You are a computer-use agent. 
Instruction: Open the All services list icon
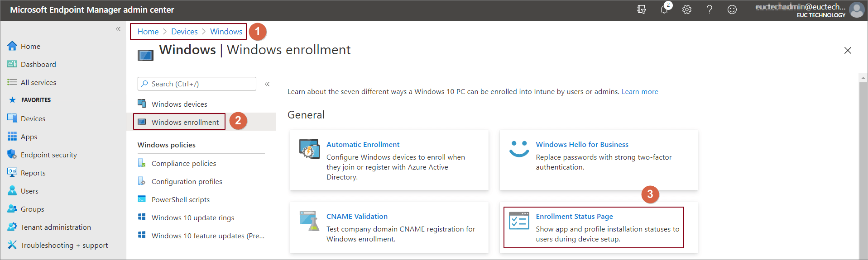[x=12, y=82]
